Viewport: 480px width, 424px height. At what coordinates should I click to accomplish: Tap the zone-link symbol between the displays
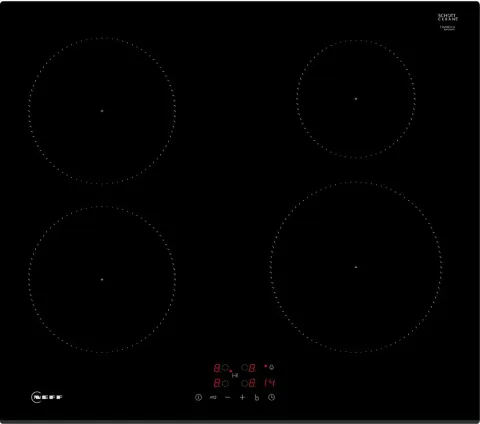[235, 375]
